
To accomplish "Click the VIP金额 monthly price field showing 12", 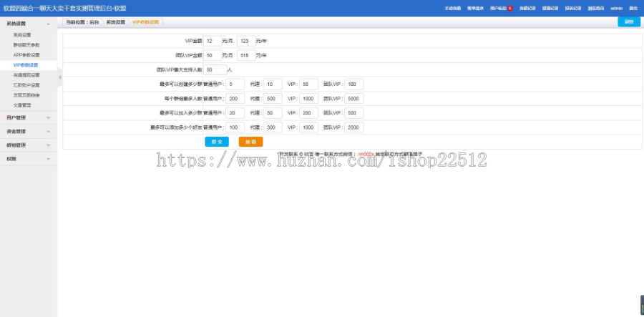I will [213, 41].
